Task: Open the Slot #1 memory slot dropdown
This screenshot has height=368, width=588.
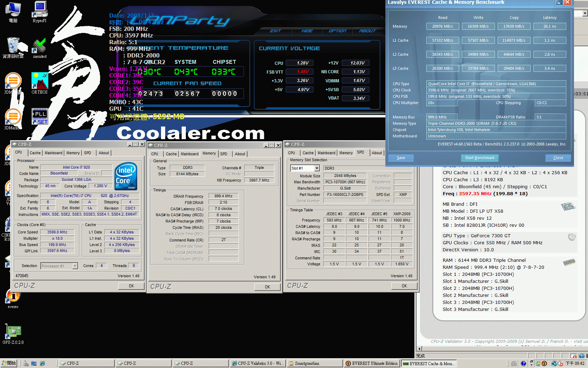Action: coord(317,168)
